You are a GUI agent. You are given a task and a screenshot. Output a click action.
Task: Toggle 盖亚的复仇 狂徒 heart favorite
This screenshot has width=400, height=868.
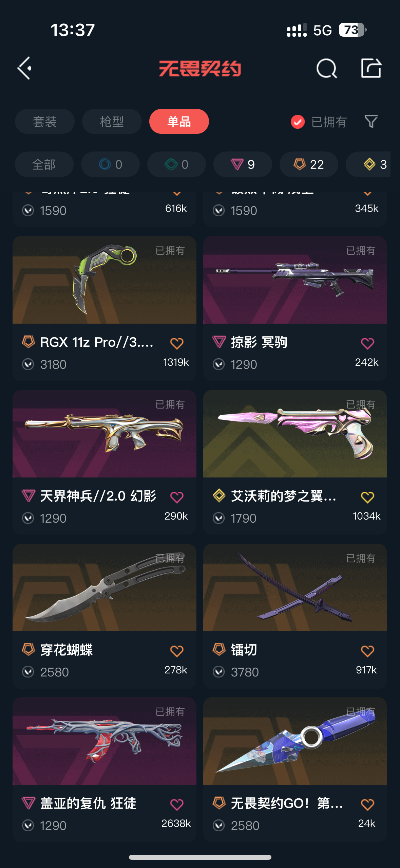pyautogui.click(x=177, y=804)
